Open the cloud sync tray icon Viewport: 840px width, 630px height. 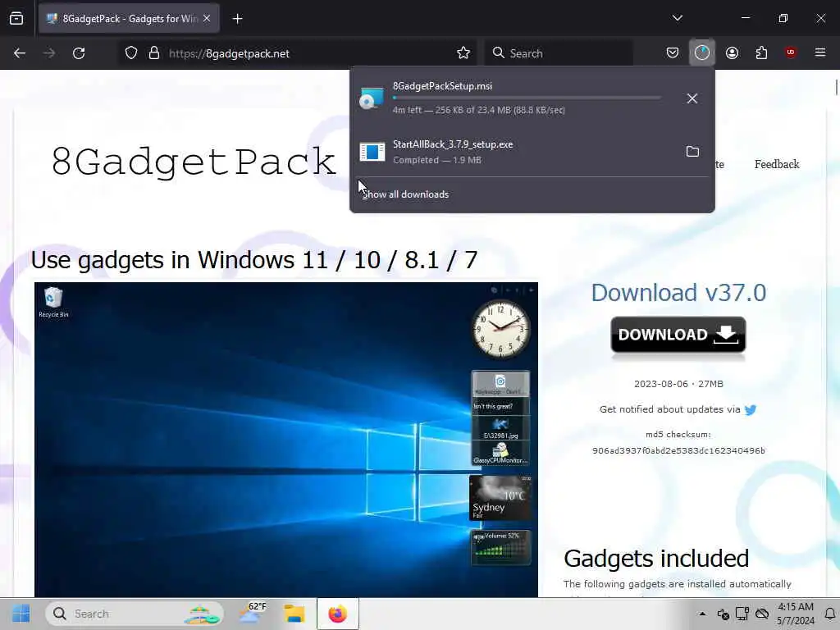762,614
